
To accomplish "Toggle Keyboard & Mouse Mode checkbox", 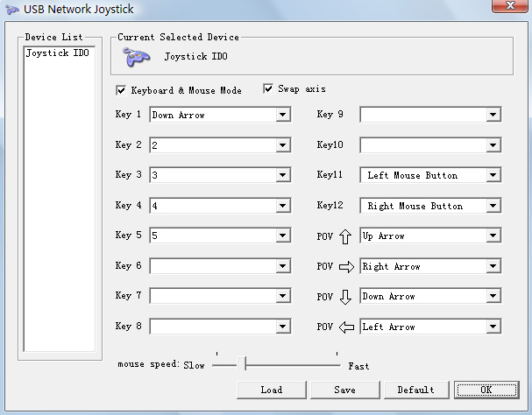I will (121, 90).
